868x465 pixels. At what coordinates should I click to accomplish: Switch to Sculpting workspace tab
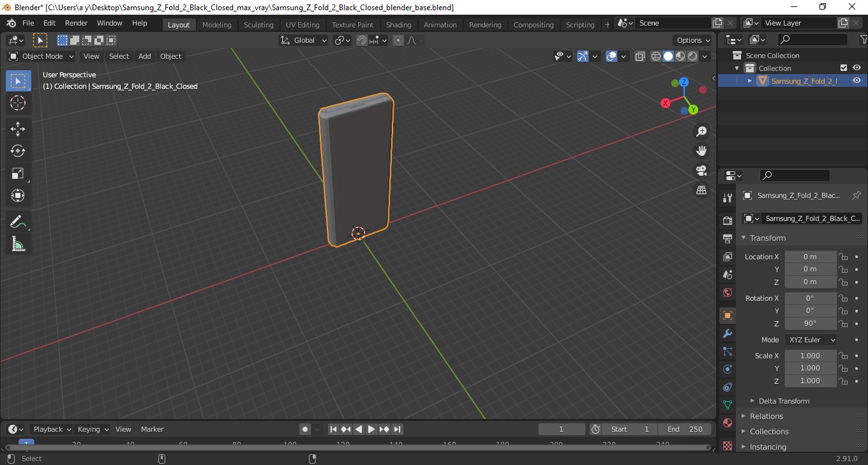click(258, 25)
